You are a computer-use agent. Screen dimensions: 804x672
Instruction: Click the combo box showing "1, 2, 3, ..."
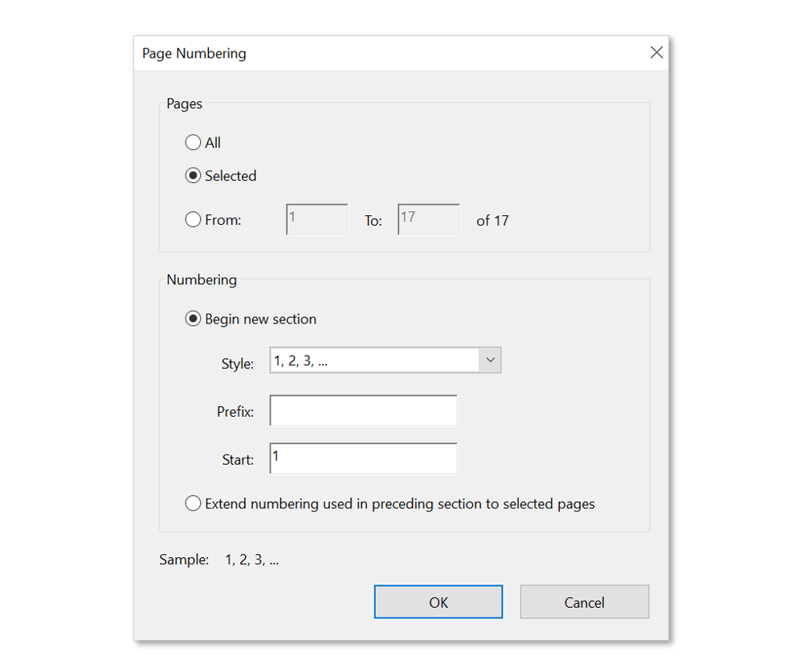tap(369, 360)
